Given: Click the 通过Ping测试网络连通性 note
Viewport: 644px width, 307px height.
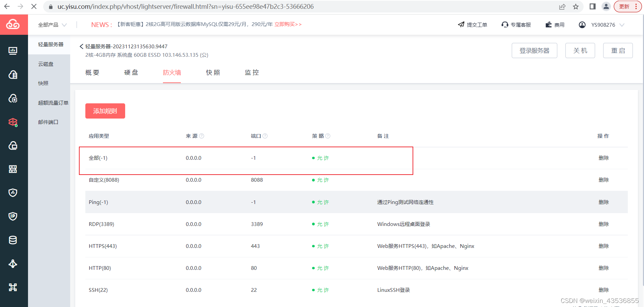Looking at the screenshot, I should point(405,202).
